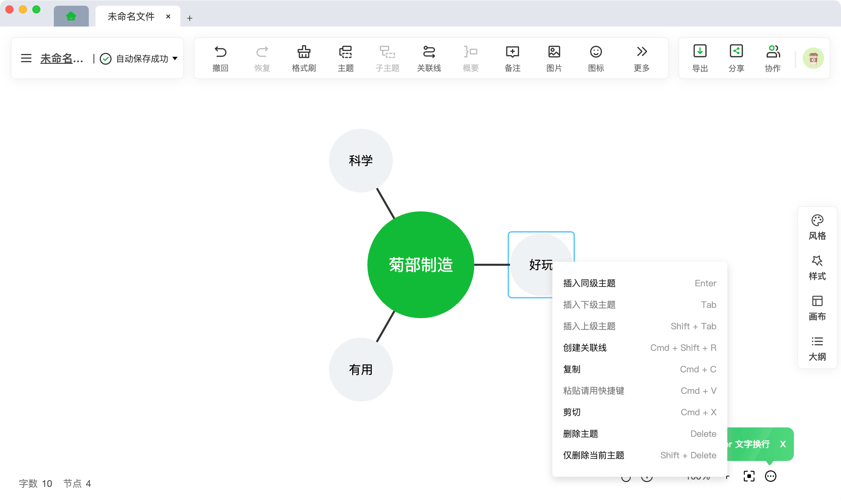Open the 图标 emoji icon picker

point(596,52)
